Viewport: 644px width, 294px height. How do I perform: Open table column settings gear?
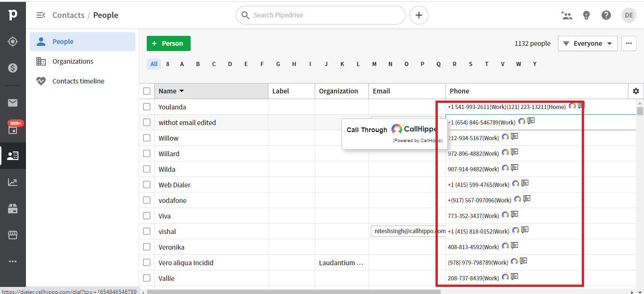coord(636,91)
